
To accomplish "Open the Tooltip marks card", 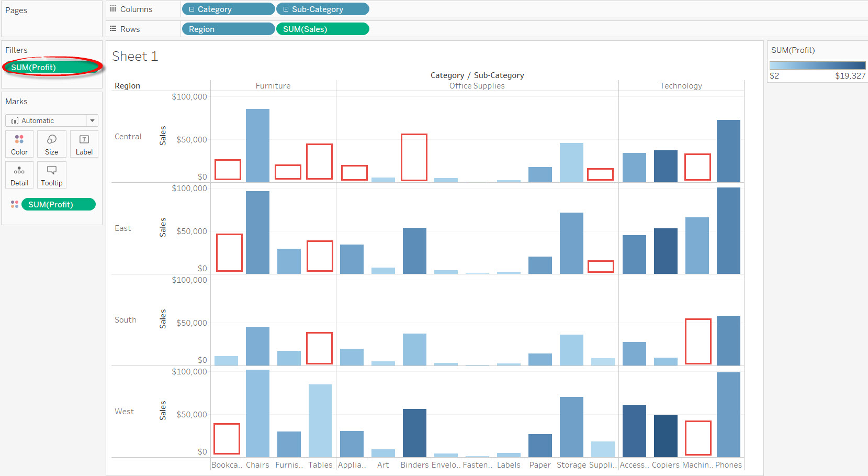I will [51, 174].
